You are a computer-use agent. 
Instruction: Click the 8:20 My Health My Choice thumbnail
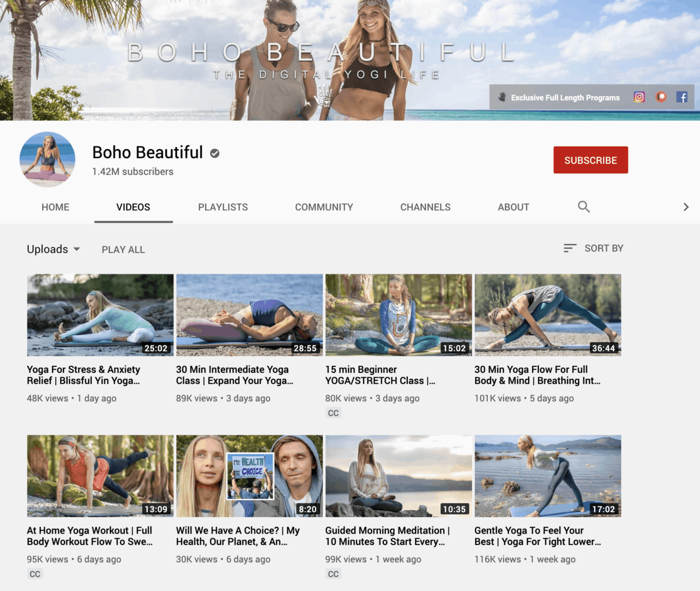pyautogui.click(x=249, y=476)
